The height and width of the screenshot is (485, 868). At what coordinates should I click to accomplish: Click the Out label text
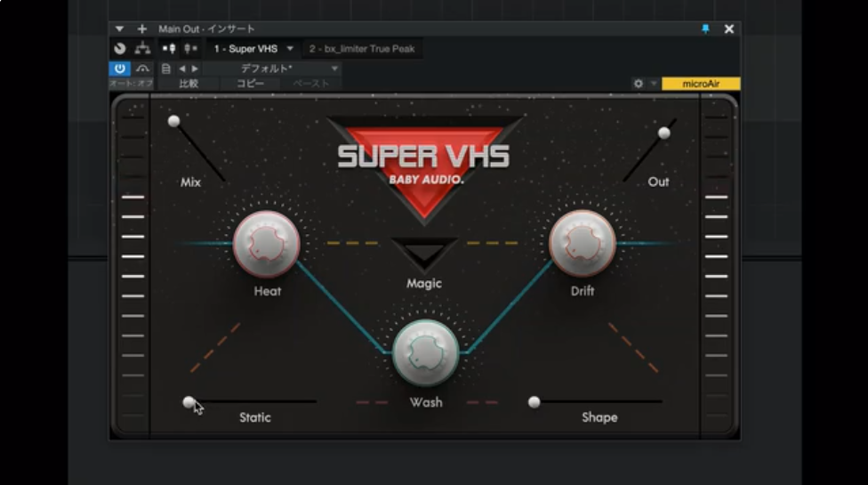(658, 182)
